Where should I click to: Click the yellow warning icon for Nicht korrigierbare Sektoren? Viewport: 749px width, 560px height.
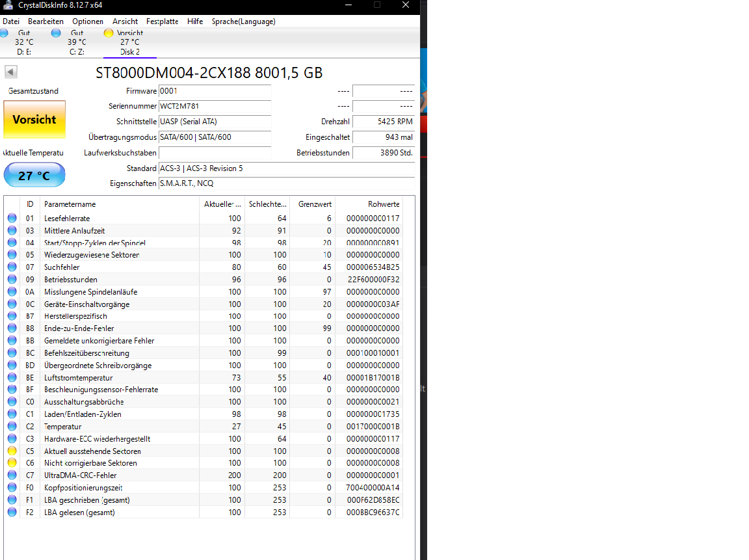[x=12, y=463]
